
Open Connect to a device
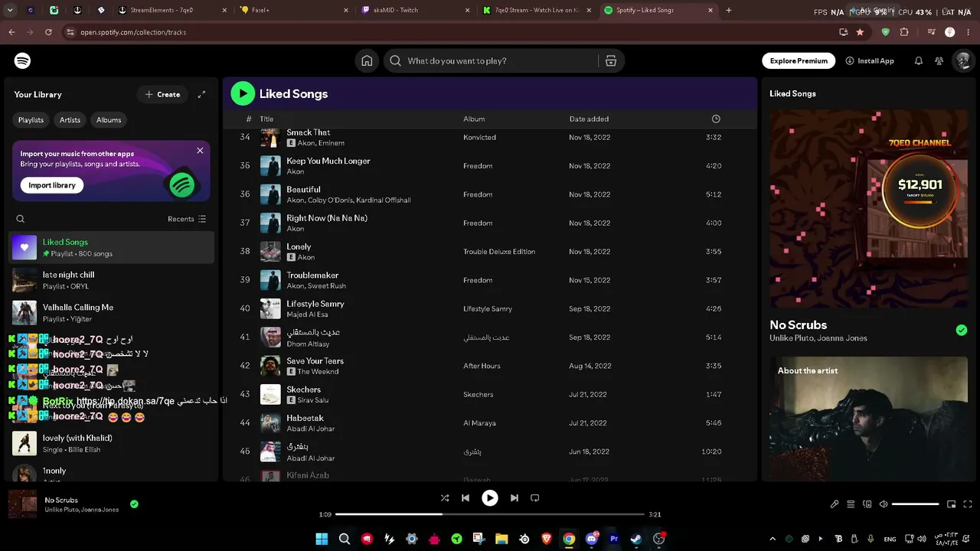(867, 504)
